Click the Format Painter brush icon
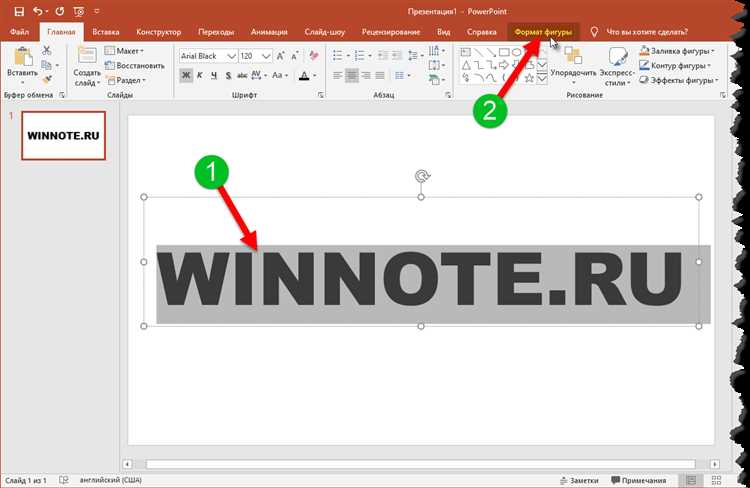 [46, 79]
